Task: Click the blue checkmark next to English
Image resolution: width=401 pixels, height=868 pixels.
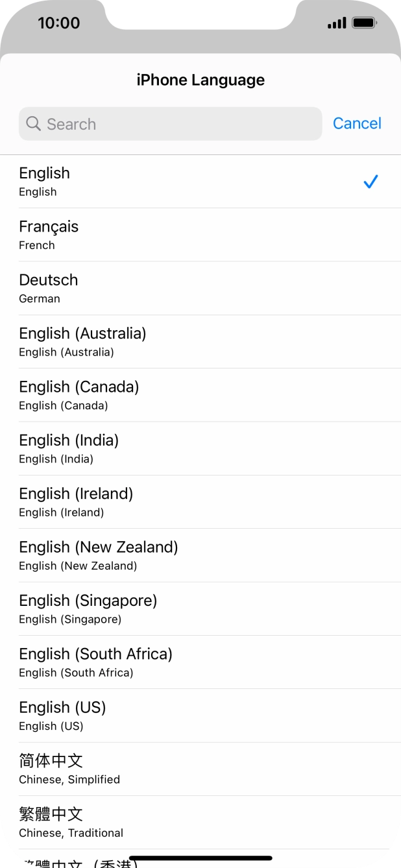Action: 371,182
